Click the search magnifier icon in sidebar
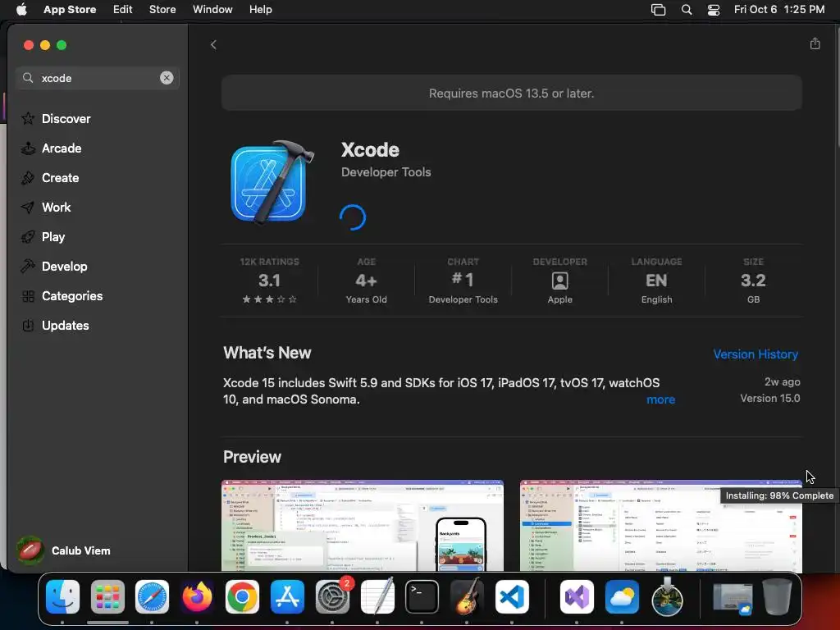840x630 pixels. tap(28, 78)
